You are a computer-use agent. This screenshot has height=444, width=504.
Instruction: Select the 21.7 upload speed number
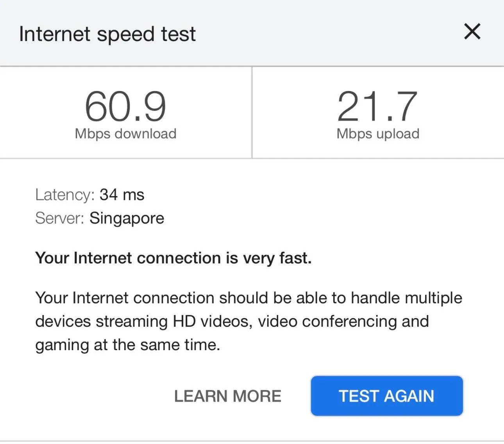(377, 106)
